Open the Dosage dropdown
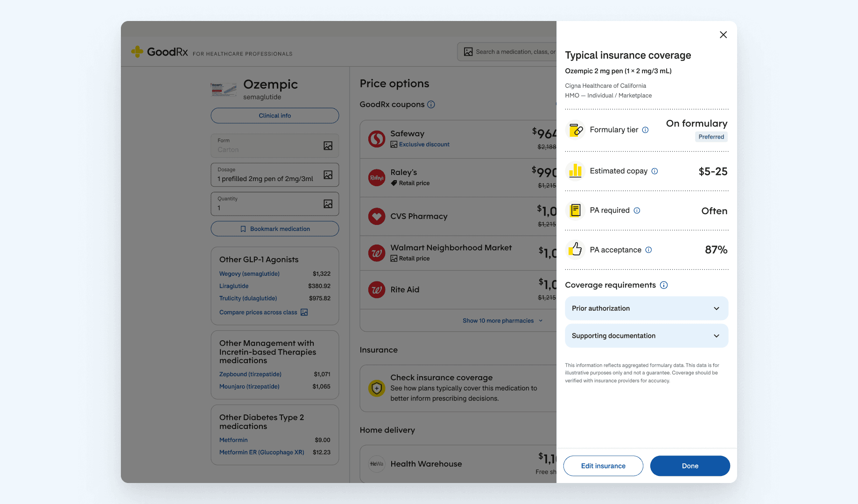This screenshot has width=858, height=504. coord(275,175)
